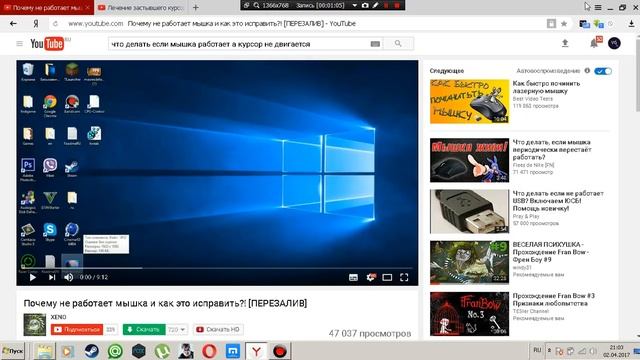The image size is (640, 360).
Task: Open 'Прохождение Fran Bow #3' video link
Action: [553, 299]
